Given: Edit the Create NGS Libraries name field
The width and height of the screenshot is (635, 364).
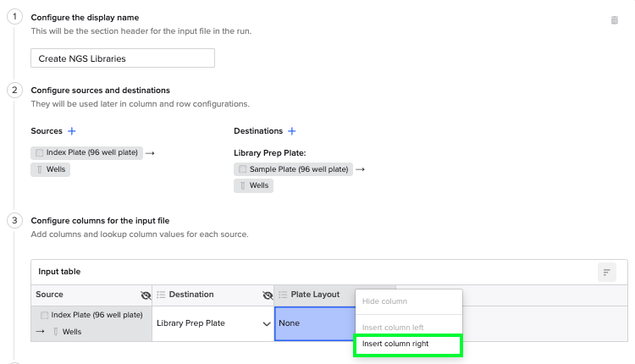Looking at the screenshot, I should click(123, 58).
